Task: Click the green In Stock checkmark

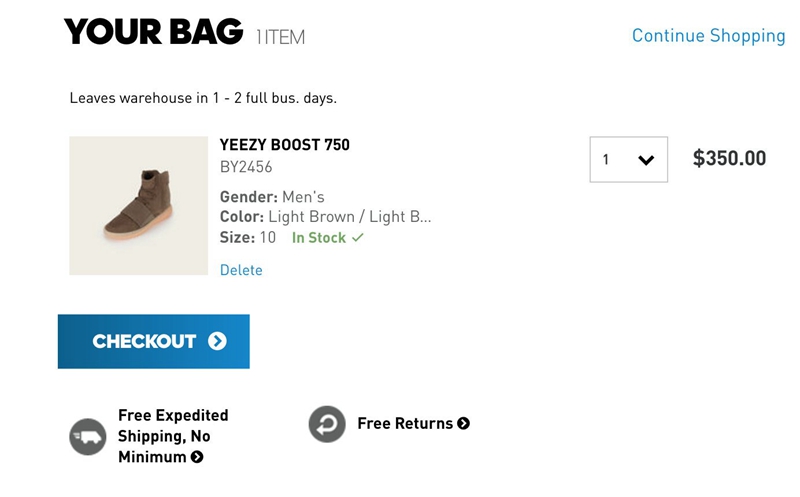Action: (x=358, y=238)
